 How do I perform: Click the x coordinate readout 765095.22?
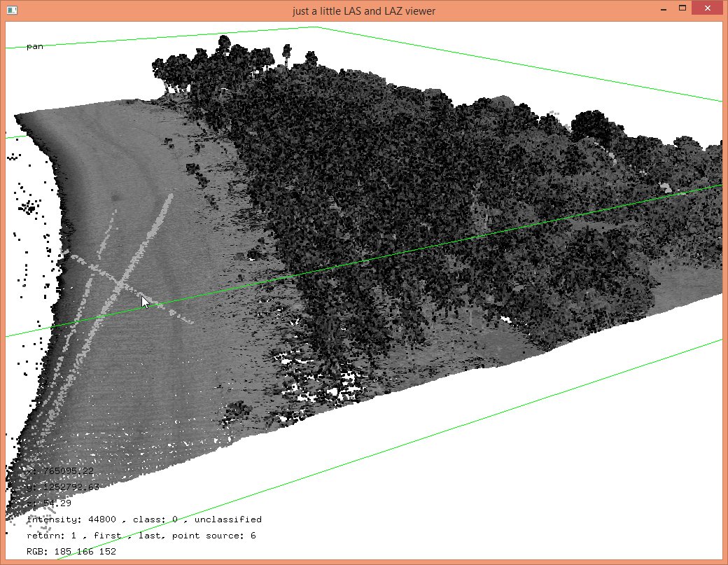click(x=62, y=471)
